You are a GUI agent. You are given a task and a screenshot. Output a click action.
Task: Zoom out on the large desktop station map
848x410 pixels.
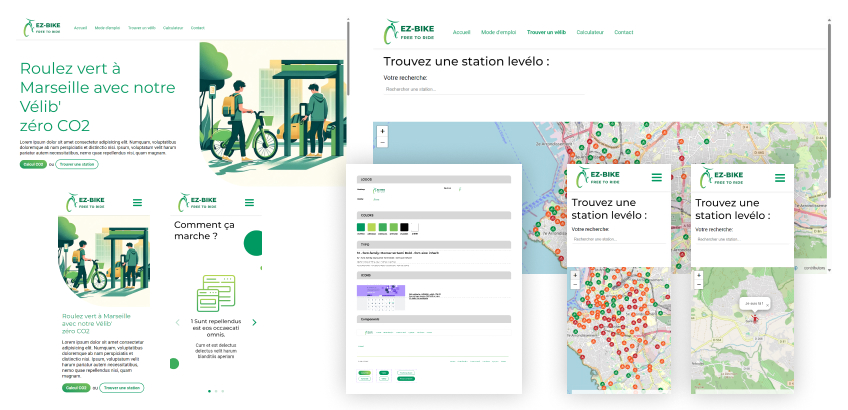pos(382,143)
